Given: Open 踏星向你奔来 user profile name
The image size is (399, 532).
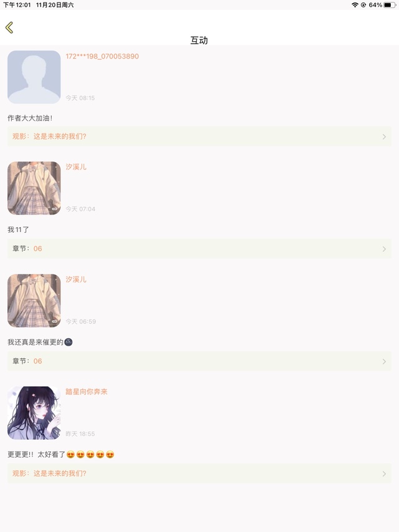Looking at the screenshot, I should click(87, 392).
